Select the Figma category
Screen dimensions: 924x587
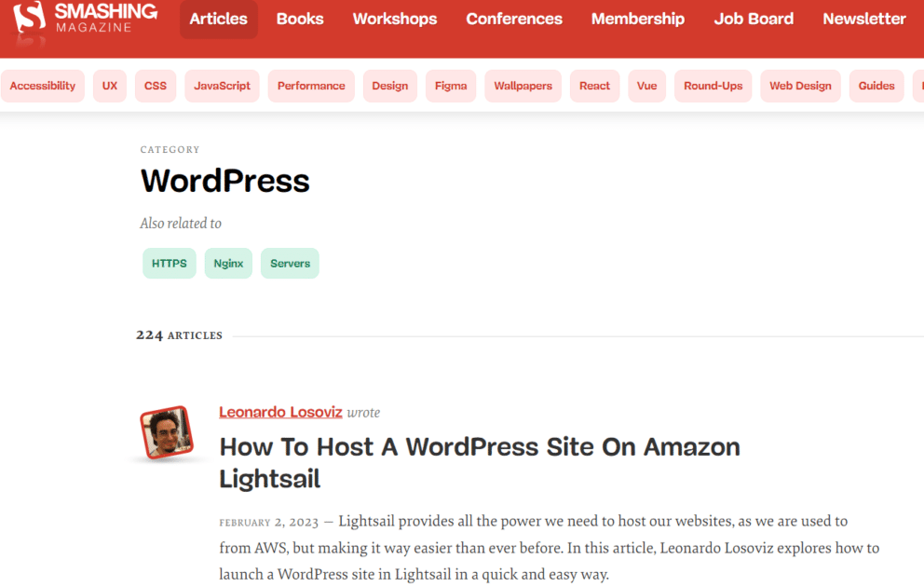[x=451, y=86]
